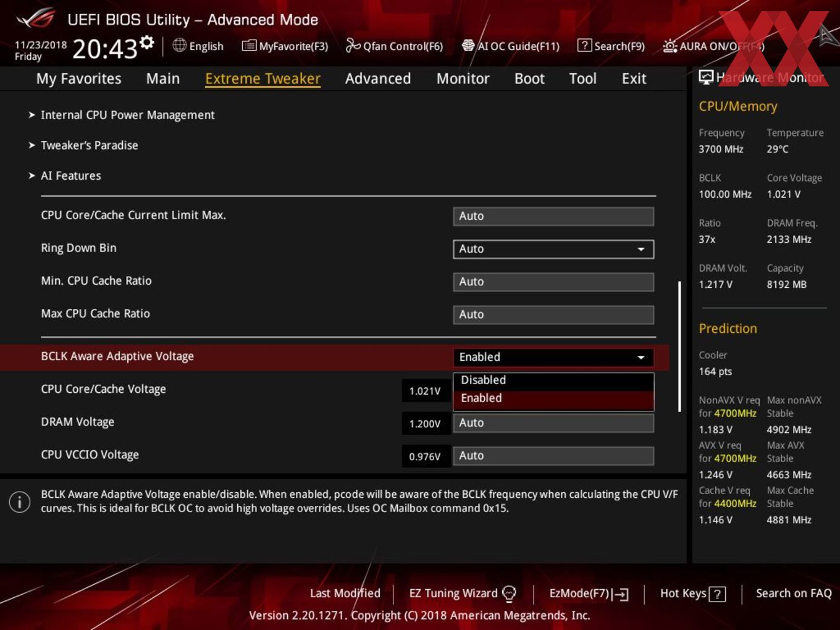Select the BCLK Aware Adaptive Voltage row label
840x630 pixels.
[x=117, y=356]
